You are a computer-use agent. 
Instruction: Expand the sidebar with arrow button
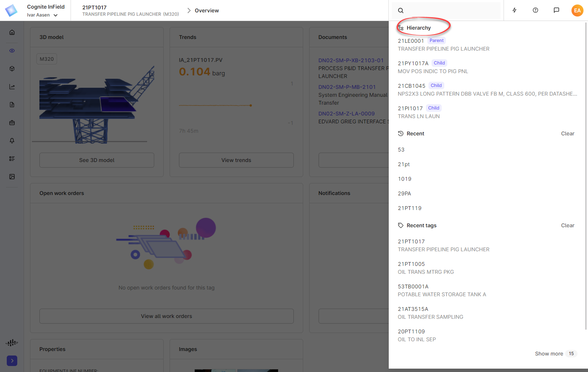(x=12, y=361)
